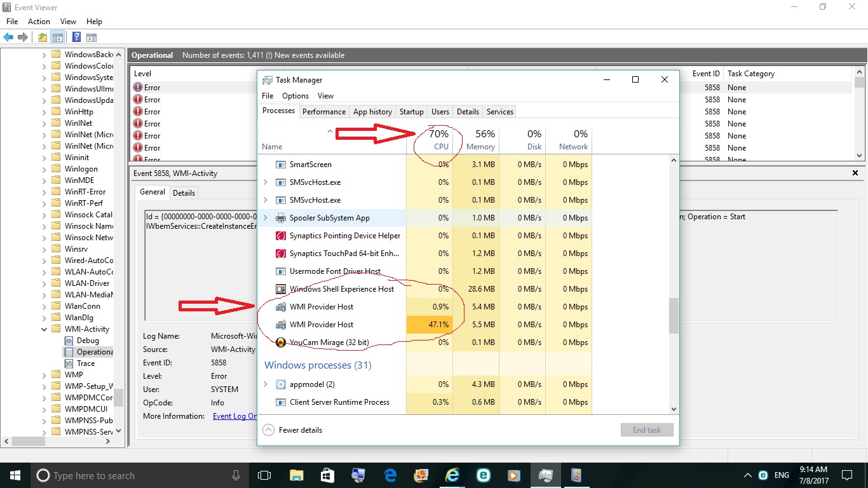Select Windows Shell Experience Host process
868x488 pixels.
pos(426,289)
